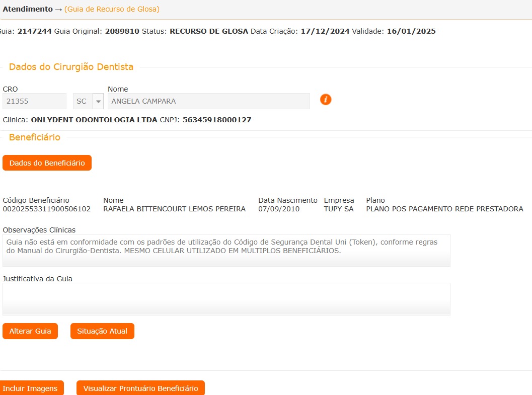Click the Beneficiário section heading
Screen dimensions: 532x395
click(35, 137)
